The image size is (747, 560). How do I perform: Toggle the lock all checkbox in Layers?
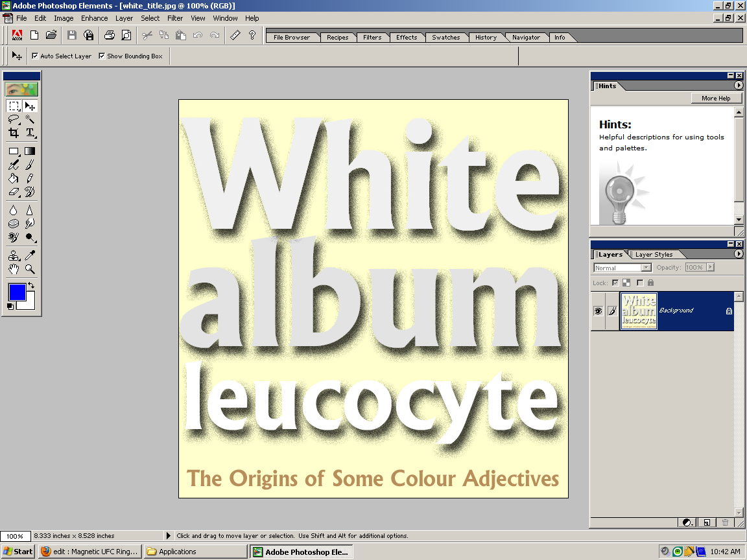640,283
